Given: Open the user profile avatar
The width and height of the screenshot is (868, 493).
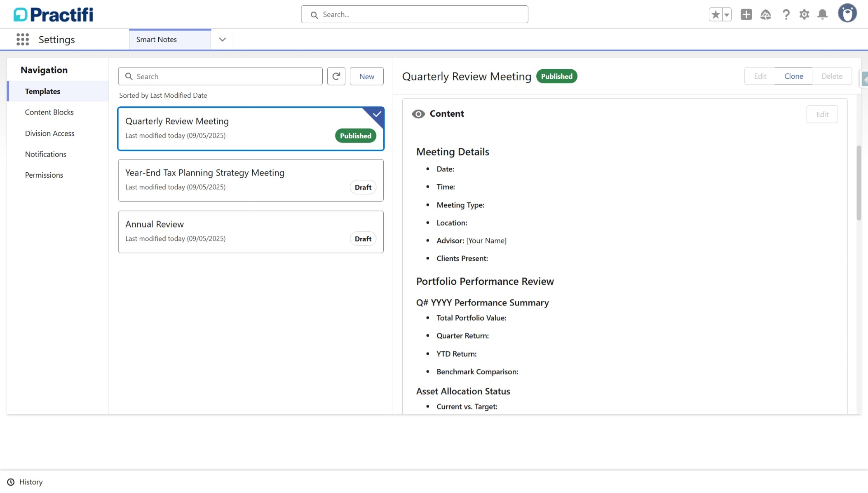Looking at the screenshot, I should pos(847,14).
